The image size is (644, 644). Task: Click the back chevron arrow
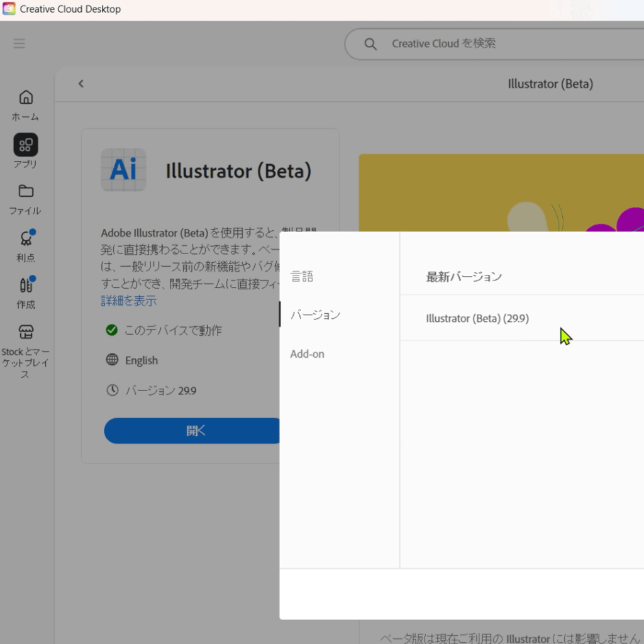81,84
